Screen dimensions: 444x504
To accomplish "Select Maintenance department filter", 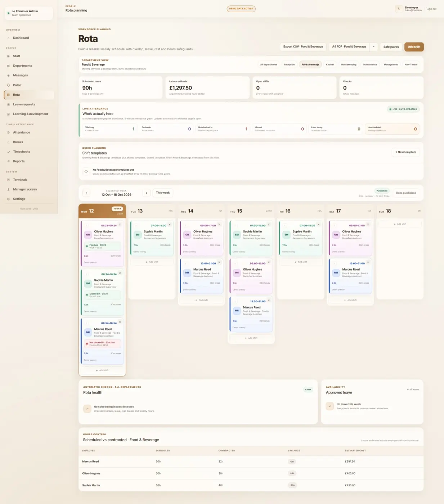I will coord(370,65).
